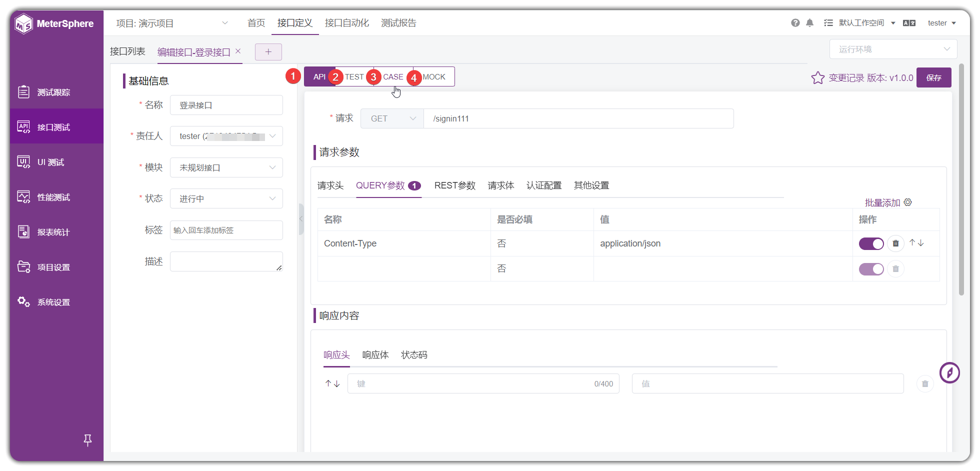Open the QUERY参数 tab
The height and width of the screenshot is (471, 980).
coord(388,185)
